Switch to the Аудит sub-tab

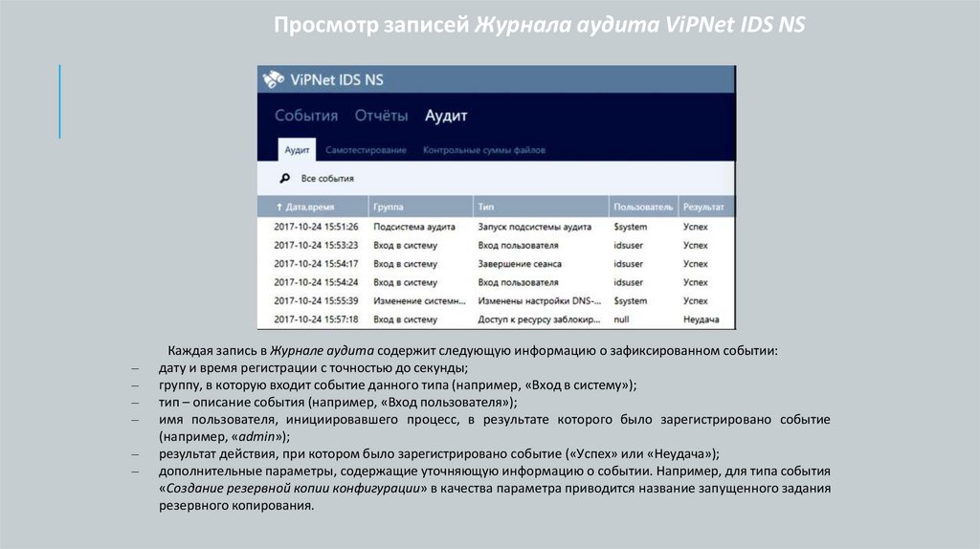click(297, 150)
